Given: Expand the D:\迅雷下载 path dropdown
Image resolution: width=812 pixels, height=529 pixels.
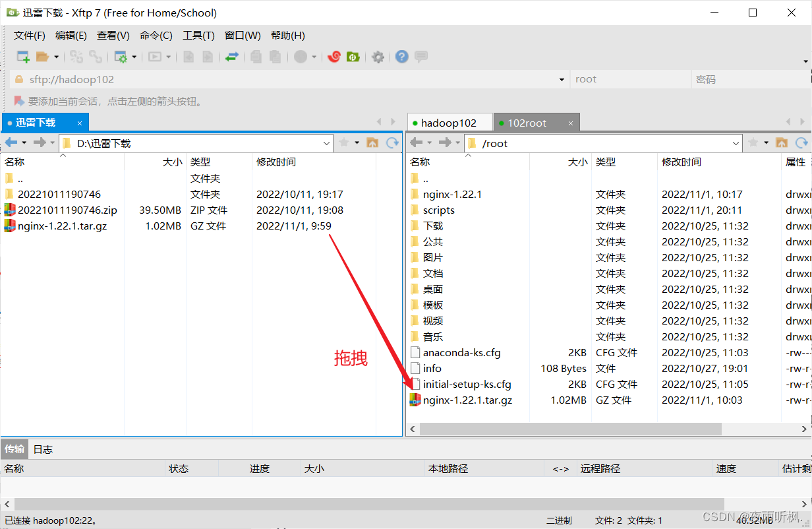Looking at the screenshot, I should 327,143.
